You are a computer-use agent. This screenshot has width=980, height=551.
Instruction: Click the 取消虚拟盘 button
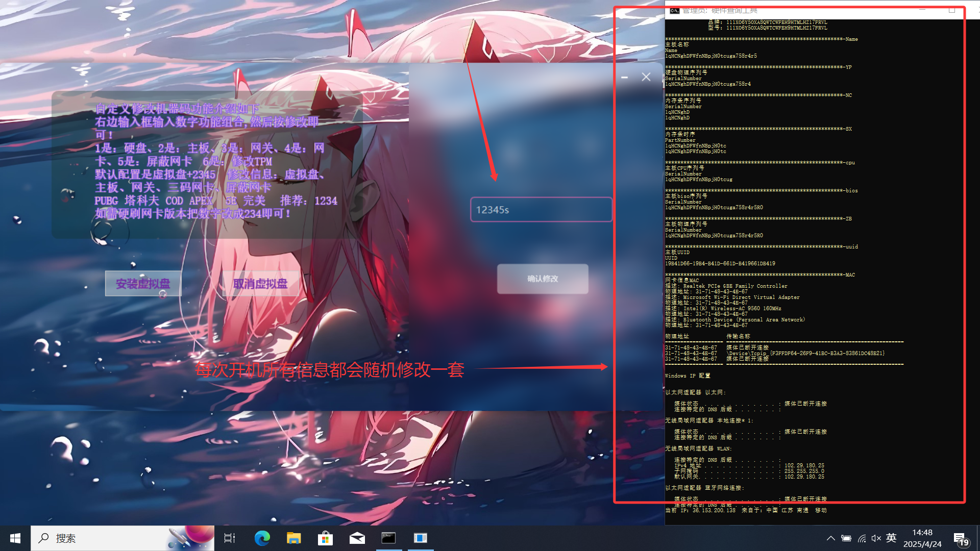point(260,284)
